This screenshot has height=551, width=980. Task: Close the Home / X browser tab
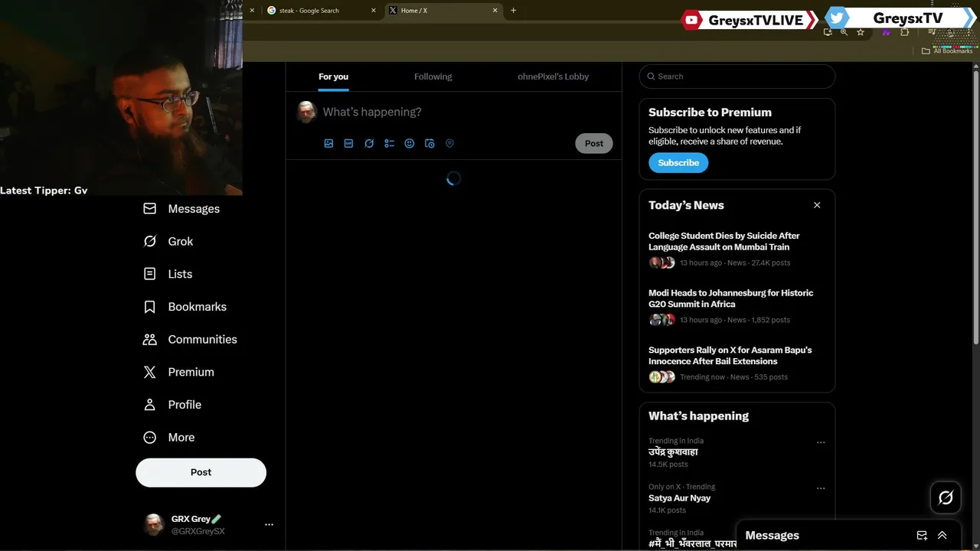point(495,11)
